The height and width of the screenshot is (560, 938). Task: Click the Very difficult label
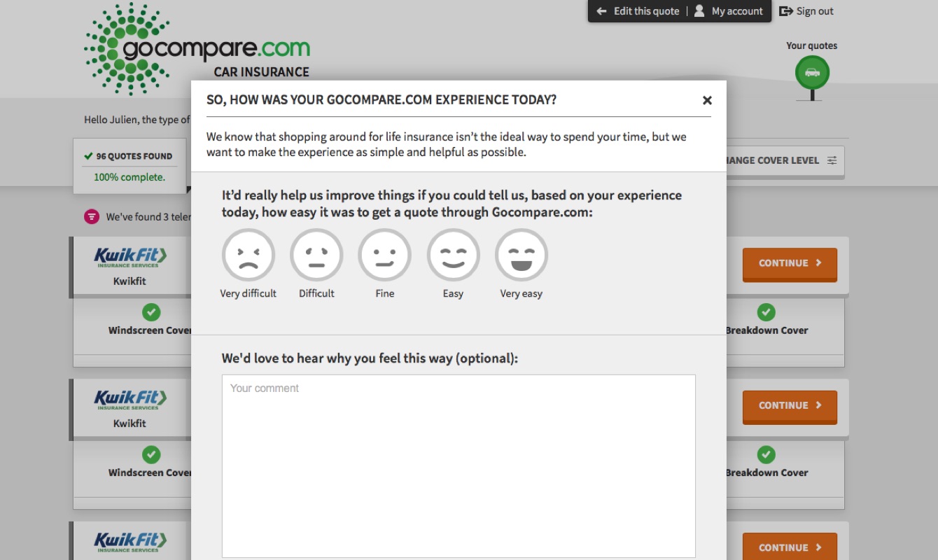(248, 293)
